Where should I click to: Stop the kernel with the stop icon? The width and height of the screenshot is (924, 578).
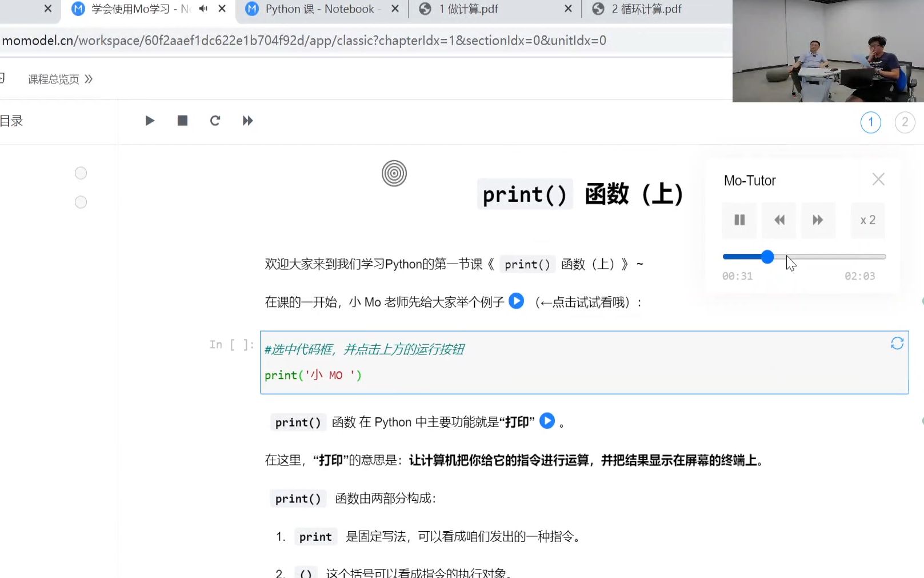(x=182, y=121)
